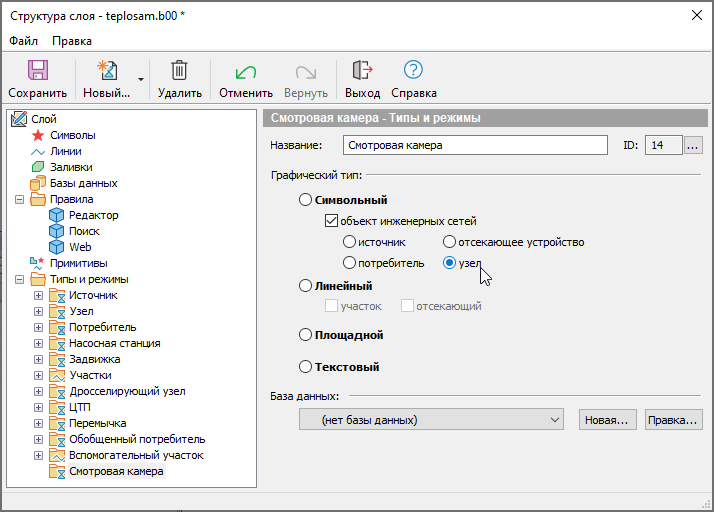
Task: Open the Правка menu
Action: coord(72,41)
